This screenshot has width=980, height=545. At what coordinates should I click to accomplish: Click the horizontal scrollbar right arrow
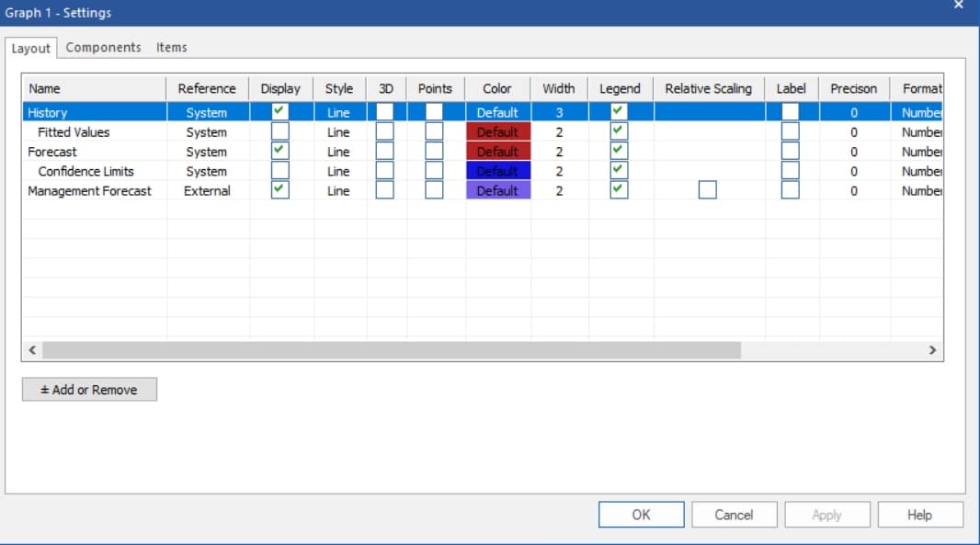(x=932, y=350)
